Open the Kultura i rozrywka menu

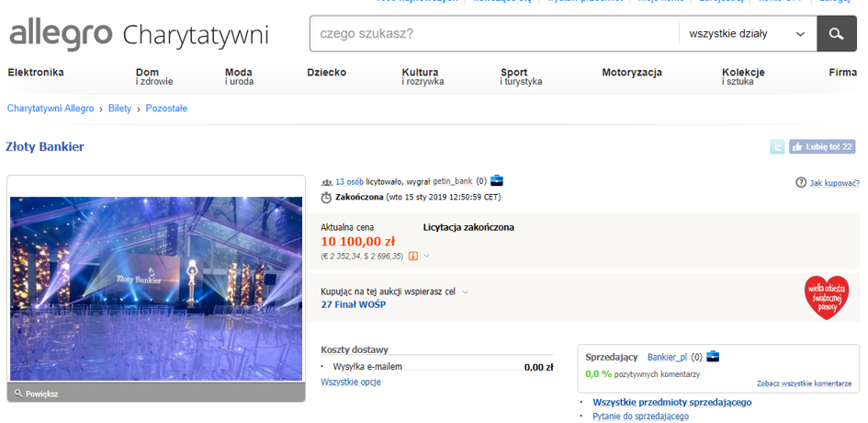pos(423,76)
